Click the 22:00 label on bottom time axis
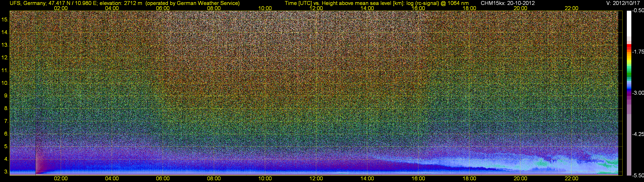The width and height of the screenshot is (644, 182). (571, 179)
